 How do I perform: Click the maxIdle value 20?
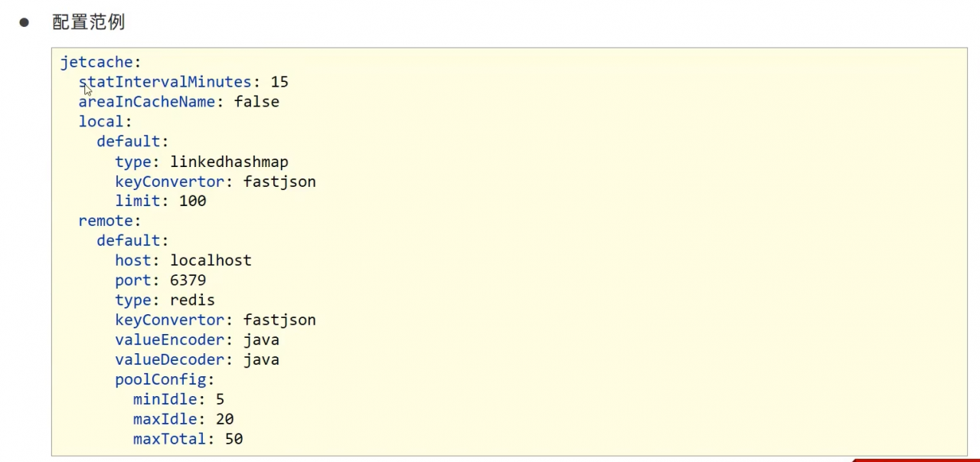(x=224, y=420)
